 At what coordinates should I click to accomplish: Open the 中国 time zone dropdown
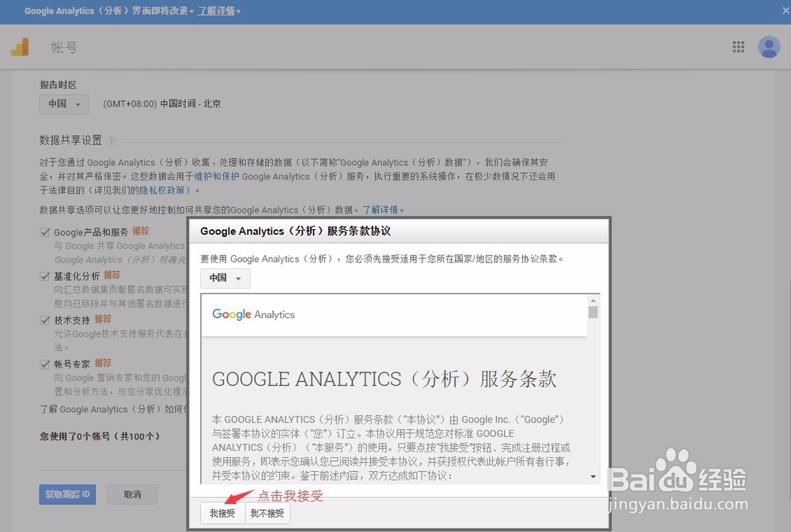[x=63, y=104]
